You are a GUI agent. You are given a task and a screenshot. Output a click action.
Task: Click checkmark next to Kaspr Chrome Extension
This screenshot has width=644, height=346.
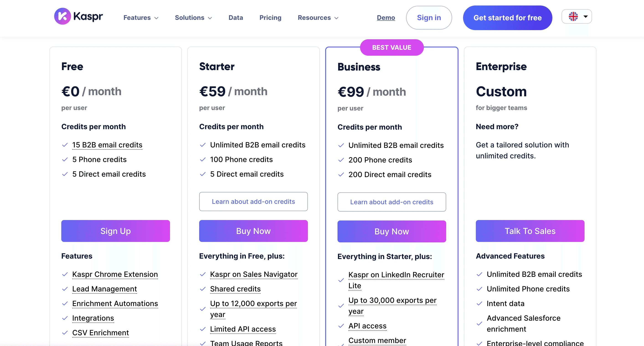65,274
